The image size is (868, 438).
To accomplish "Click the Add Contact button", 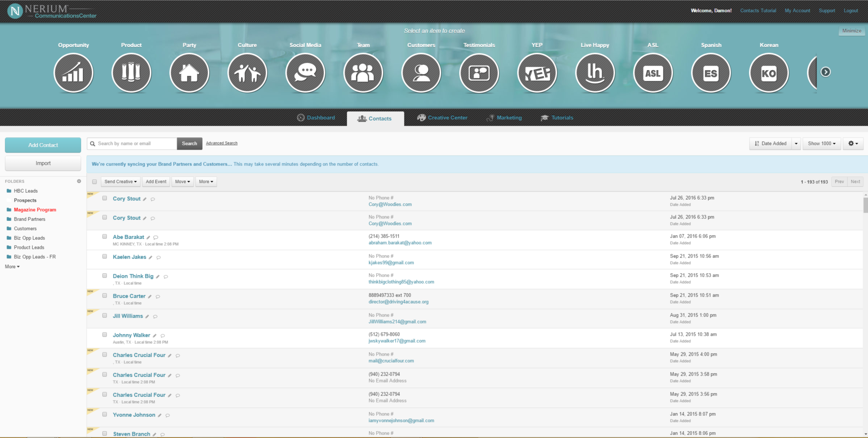I will click(43, 145).
